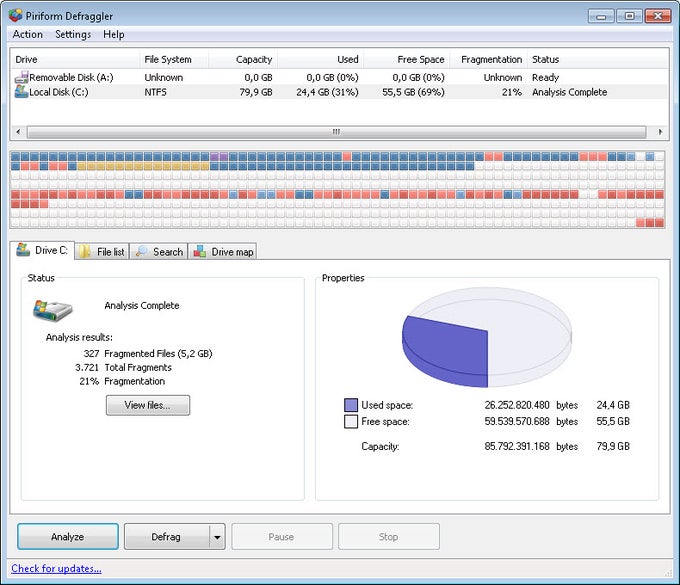Sort by the Drive column header
The height and width of the screenshot is (585, 680).
click(75, 59)
